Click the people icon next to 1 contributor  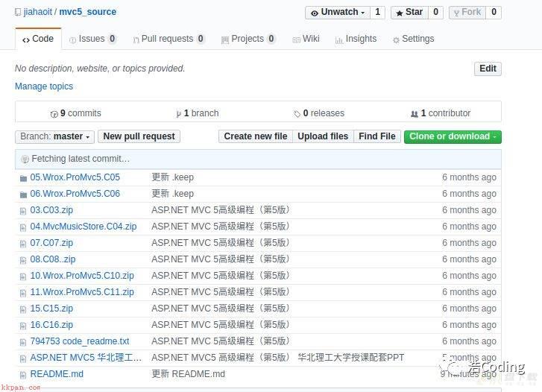click(414, 114)
